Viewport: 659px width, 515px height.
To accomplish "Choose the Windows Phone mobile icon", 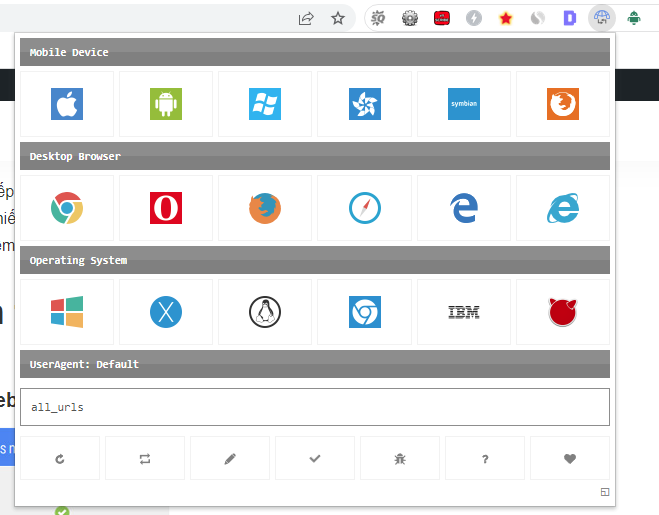I will 265,104.
